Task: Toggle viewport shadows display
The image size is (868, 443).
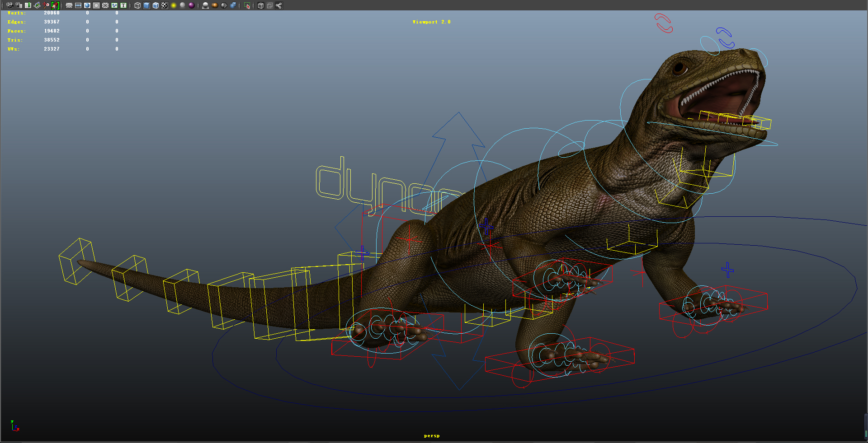Action: tap(206, 5)
